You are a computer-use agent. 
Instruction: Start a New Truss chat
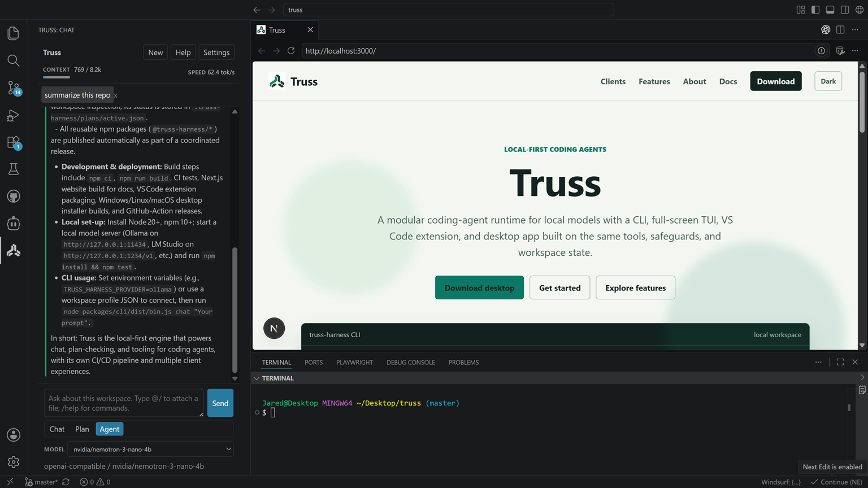[x=155, y=53]
